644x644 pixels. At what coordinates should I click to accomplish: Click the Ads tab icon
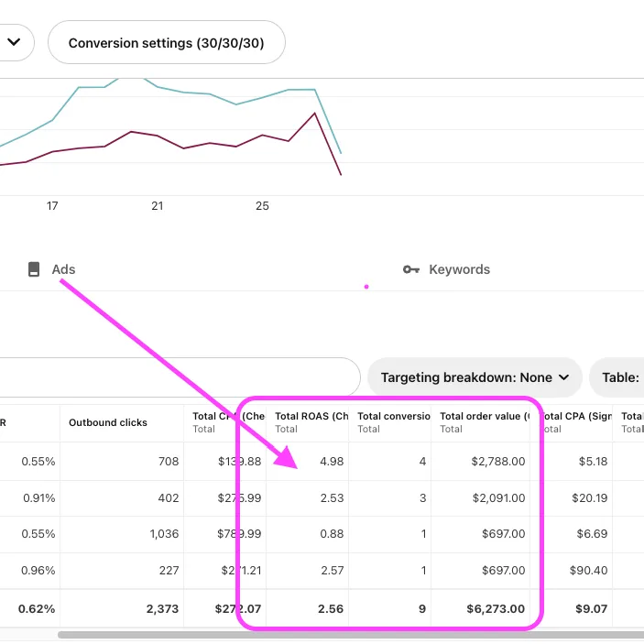coord(34,269)
